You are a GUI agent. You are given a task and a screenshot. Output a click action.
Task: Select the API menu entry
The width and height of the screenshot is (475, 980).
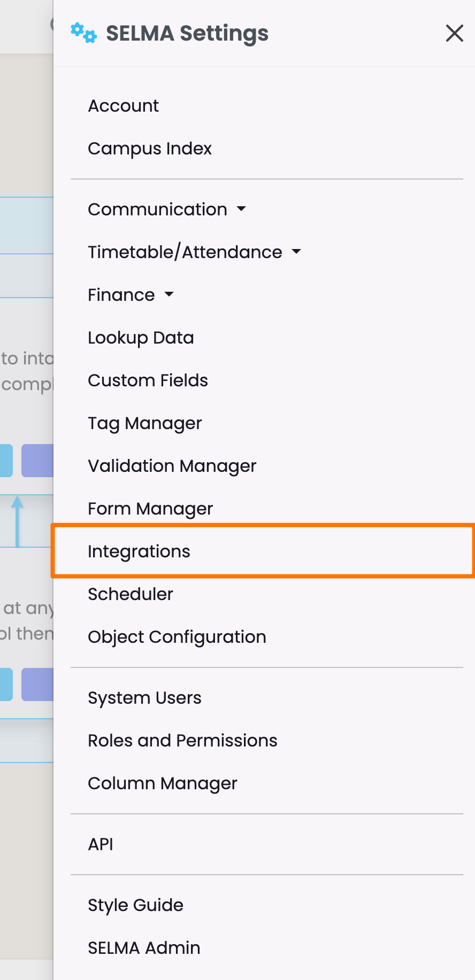[x=101, y=844]
